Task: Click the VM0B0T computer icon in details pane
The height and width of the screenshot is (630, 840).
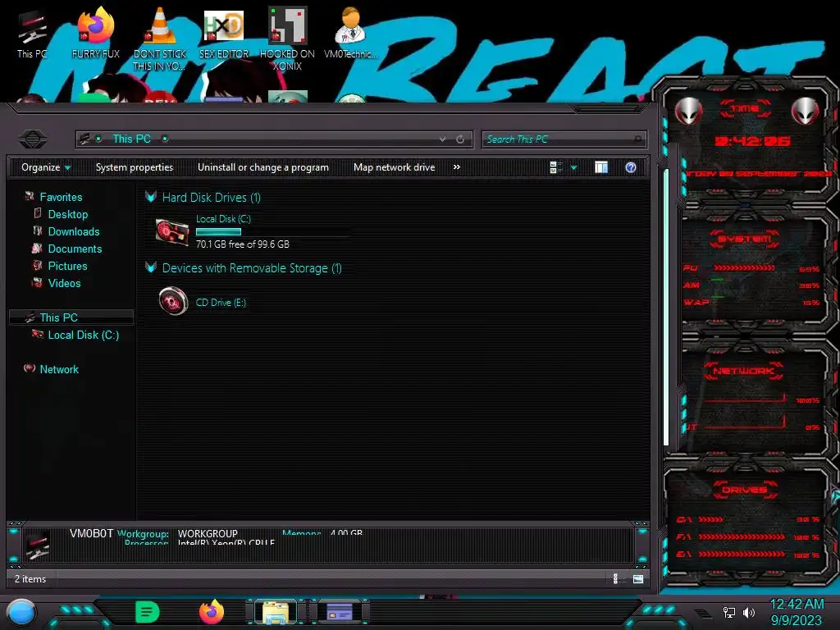Action: point(38,545)
